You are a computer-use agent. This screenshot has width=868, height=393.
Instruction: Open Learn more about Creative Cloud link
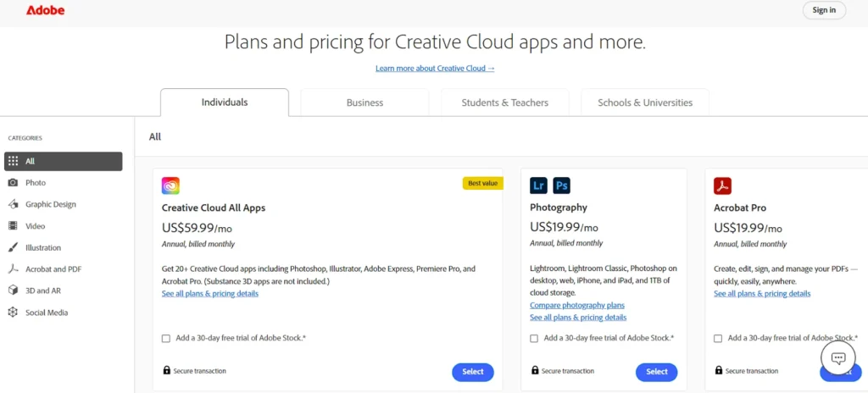[x=435, y=68]
